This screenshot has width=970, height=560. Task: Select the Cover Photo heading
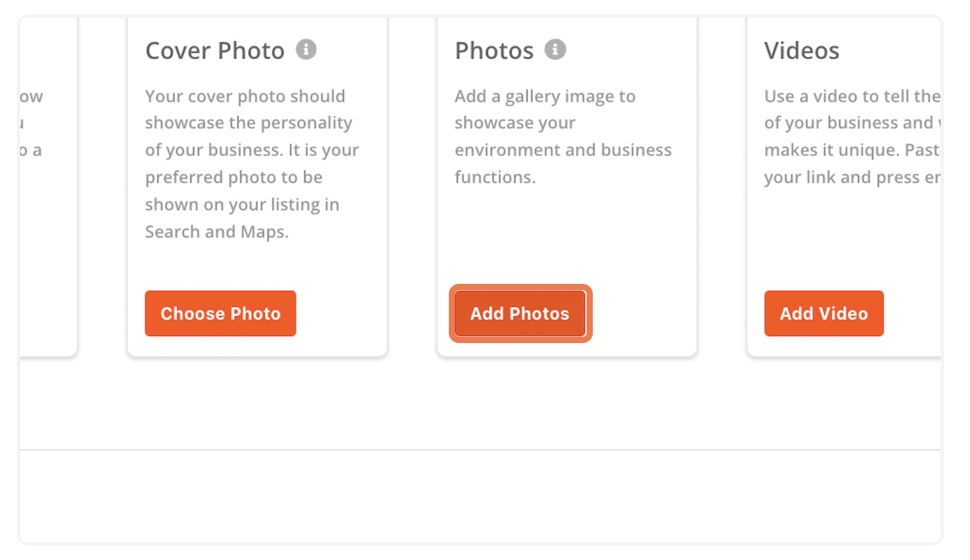(x=215, y=51)
